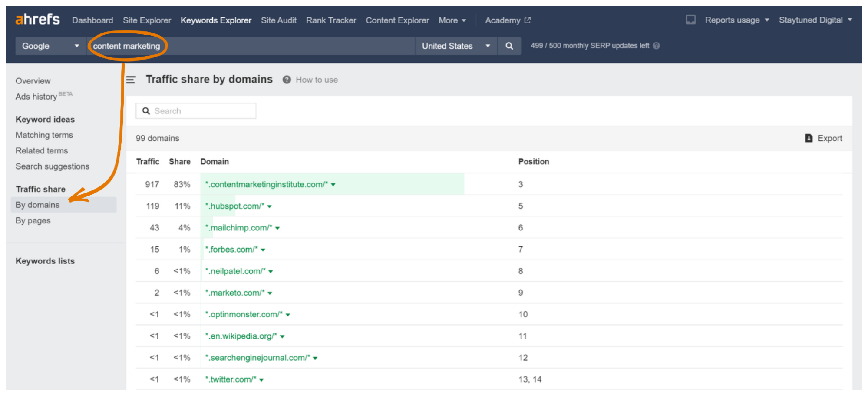Open the forbes.com domain link
The width and height of the screenshot is (868, 396).
click(x=231, y=250)
